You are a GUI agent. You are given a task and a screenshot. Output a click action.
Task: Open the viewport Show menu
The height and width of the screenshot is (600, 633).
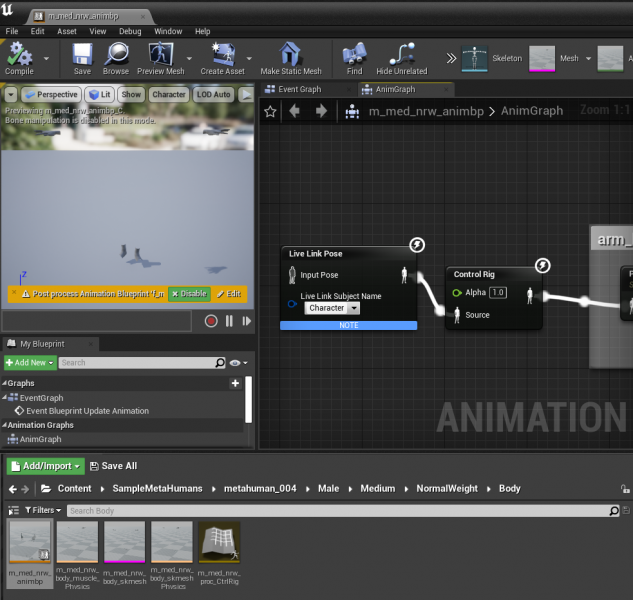click(131, 94)
